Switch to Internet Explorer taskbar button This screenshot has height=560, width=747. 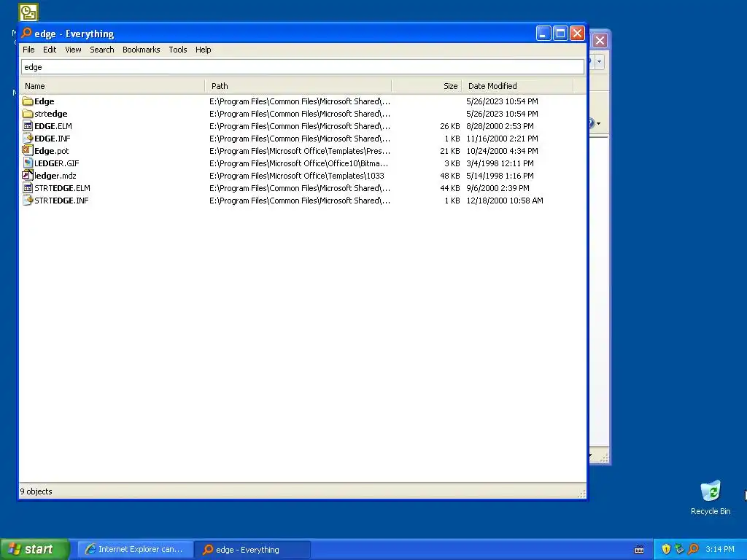pyautogui.click(x=135, y=550)
